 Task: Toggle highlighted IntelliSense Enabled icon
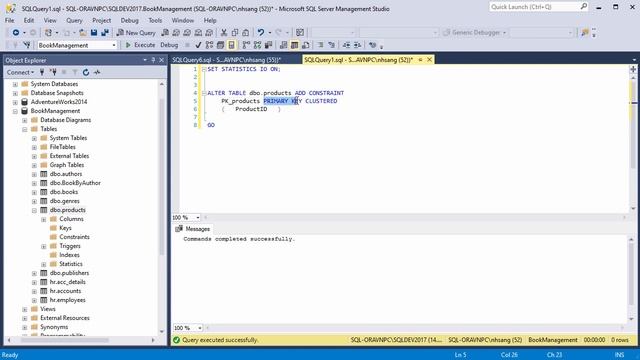pyautogui.click(x=231, y=45)
